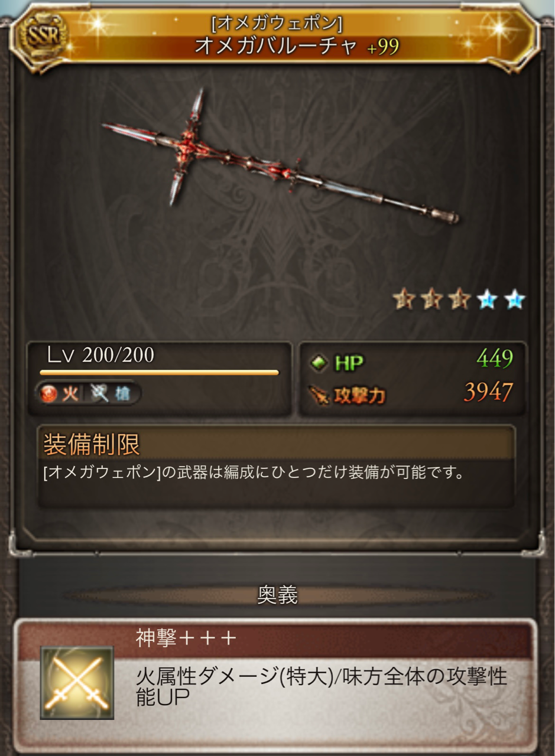This screenshot has width=555, height=756.
Task: Click the オメガバルーチャ weapon name
Action: pos(276,47)
